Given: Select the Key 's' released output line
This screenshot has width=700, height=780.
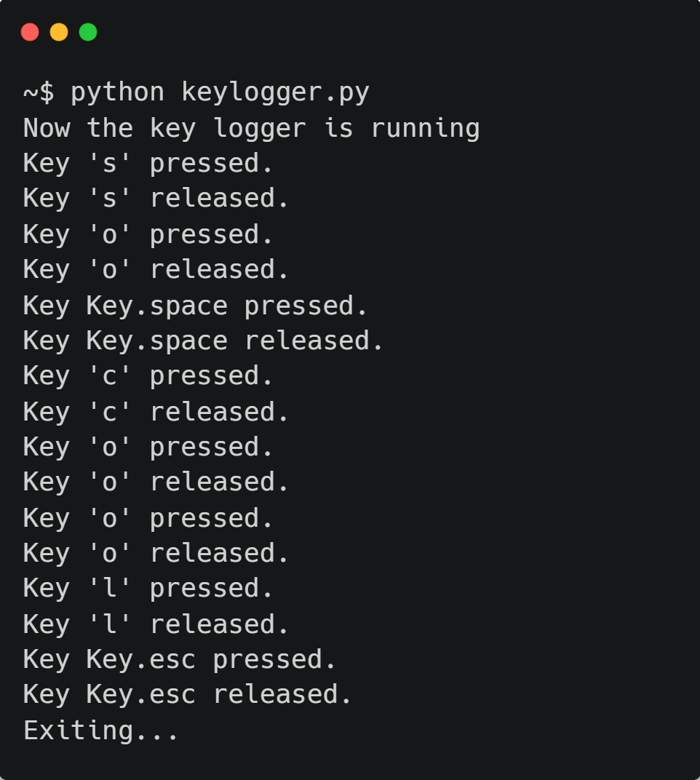Looking at the screenshot, I should tap(156, 199).
